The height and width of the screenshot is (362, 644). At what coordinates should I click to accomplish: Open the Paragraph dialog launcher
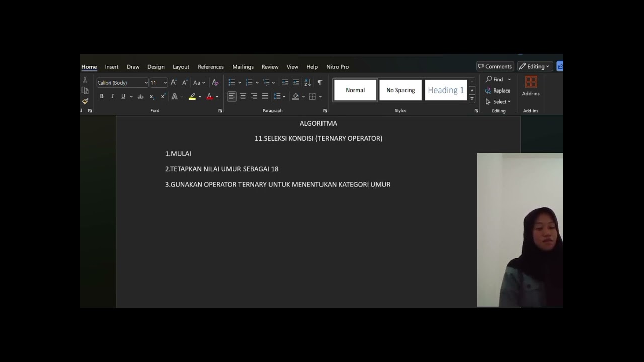[325, 111]
